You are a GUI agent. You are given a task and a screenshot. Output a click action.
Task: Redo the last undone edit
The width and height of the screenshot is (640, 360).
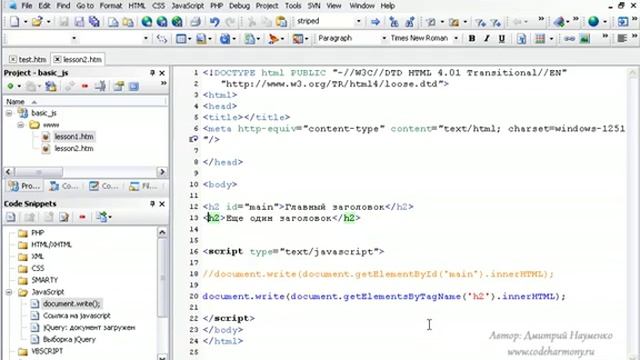[x=231, y=22]
